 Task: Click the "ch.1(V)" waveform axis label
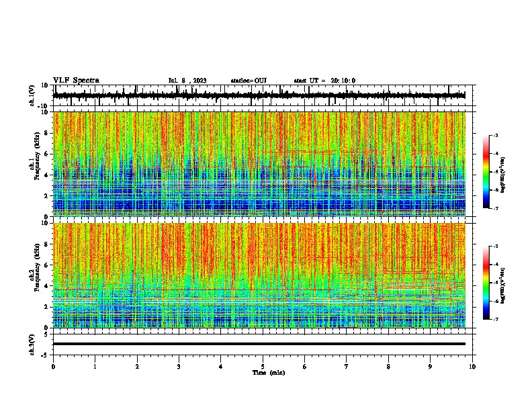[x=32, y=95]
